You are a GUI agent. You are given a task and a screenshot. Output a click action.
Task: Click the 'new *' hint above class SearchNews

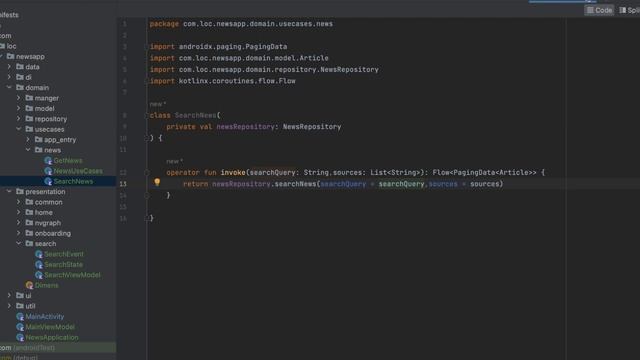tap(158, 104)
